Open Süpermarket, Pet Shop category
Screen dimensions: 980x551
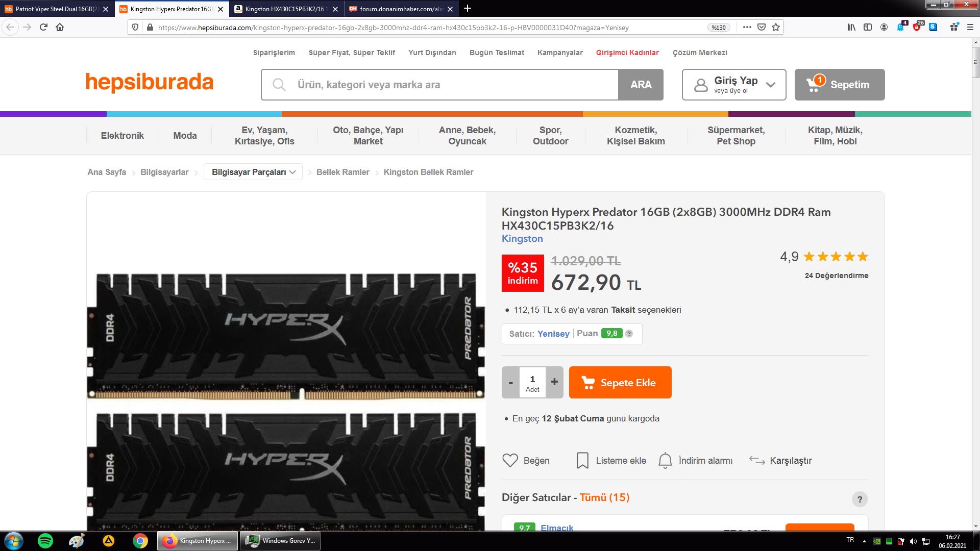point(736,136)
